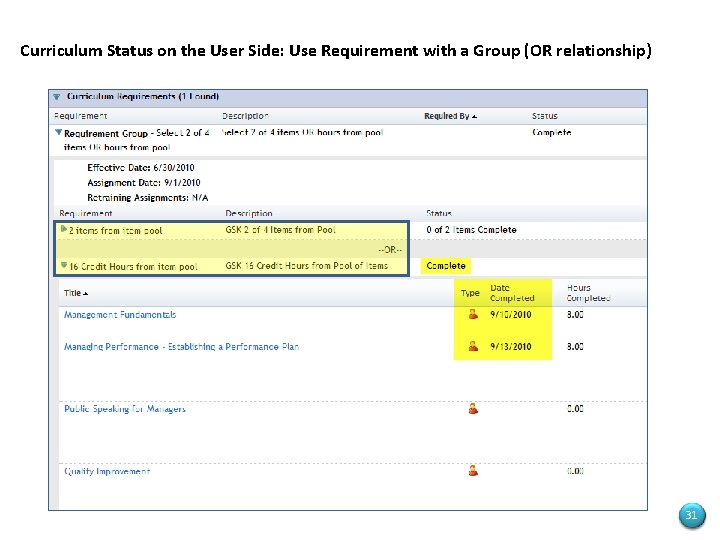Sort items by the Title column header

75,293
